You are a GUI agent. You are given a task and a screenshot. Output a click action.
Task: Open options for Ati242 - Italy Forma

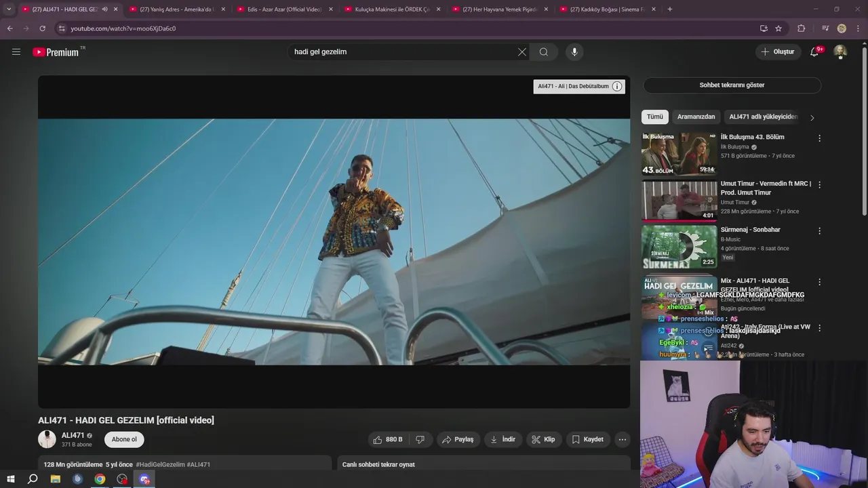[x=819, y=327]
